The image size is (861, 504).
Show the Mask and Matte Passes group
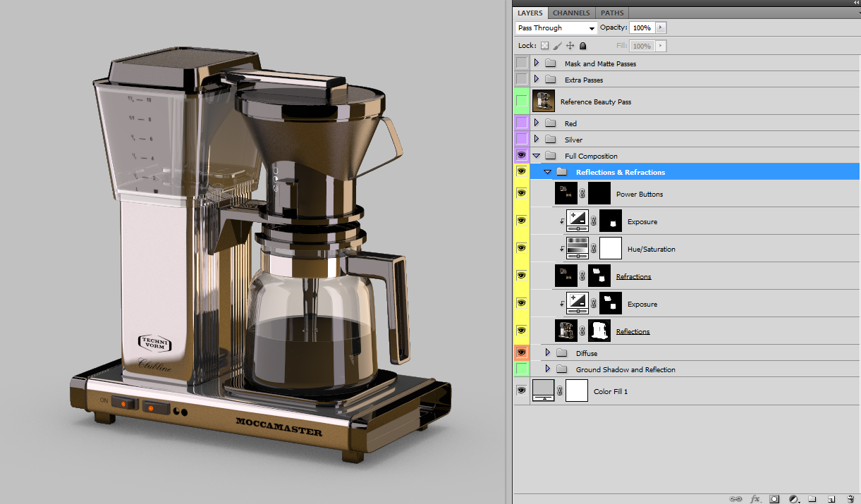(521, 63)
